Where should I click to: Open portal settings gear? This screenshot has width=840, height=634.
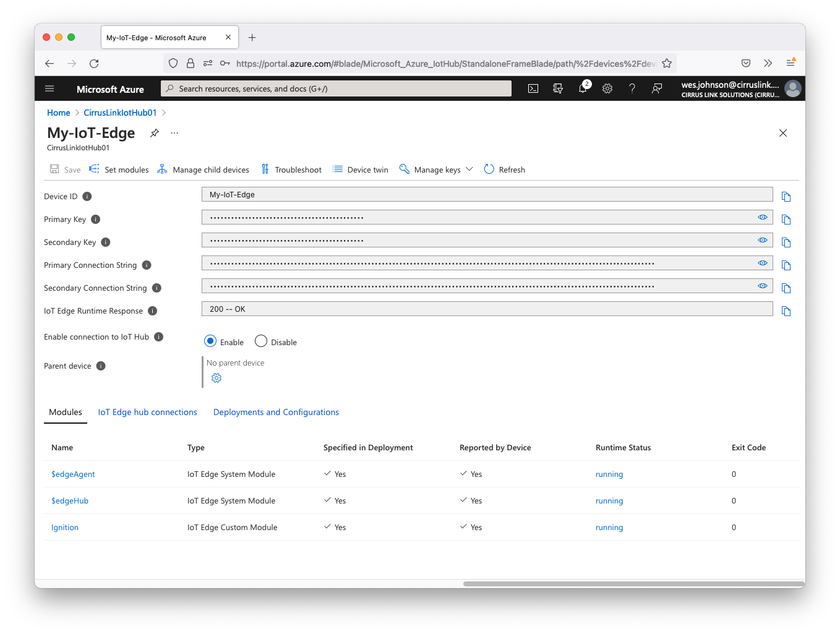[x=607, y=88]
